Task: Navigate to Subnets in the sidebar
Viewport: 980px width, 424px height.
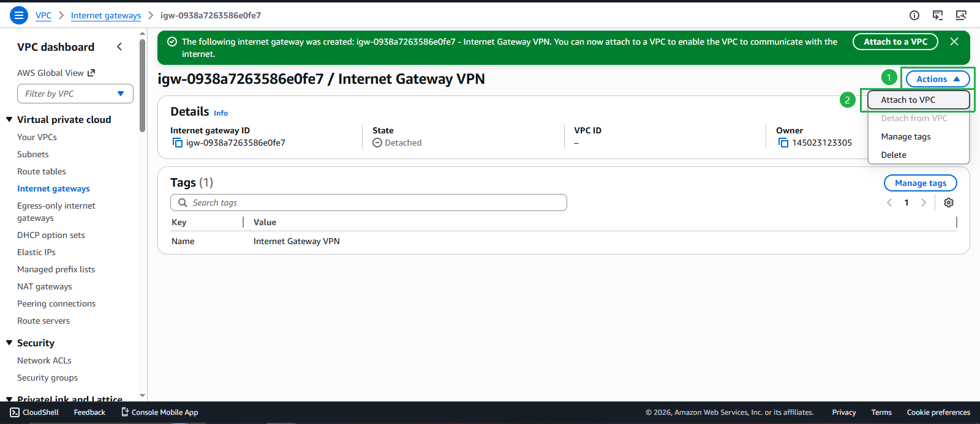Action: tap(33, 154)
